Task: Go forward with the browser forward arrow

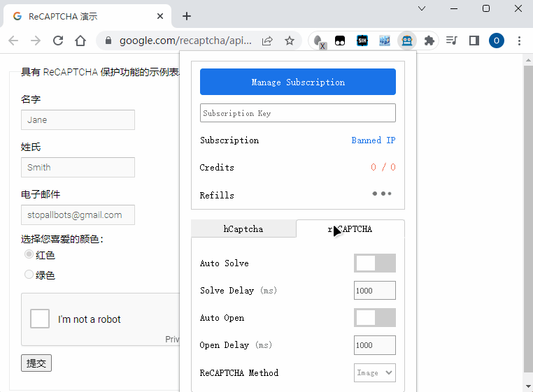Action: click(x=36, y=41)
